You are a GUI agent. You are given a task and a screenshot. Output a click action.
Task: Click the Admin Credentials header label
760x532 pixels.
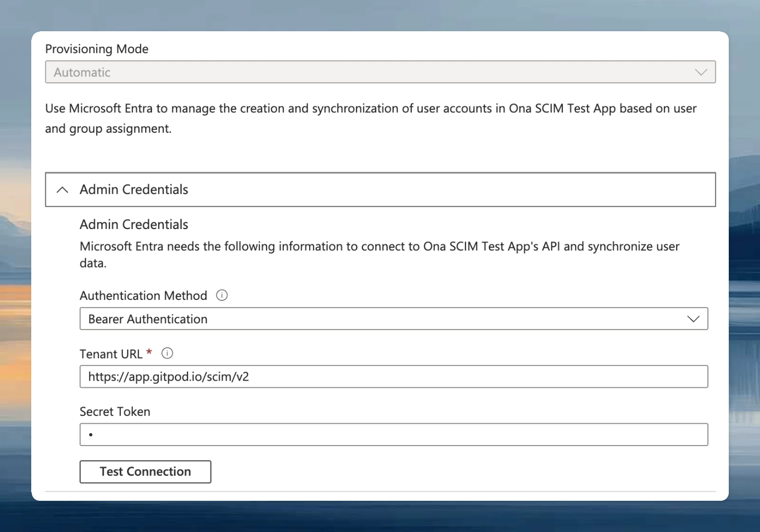133,189
